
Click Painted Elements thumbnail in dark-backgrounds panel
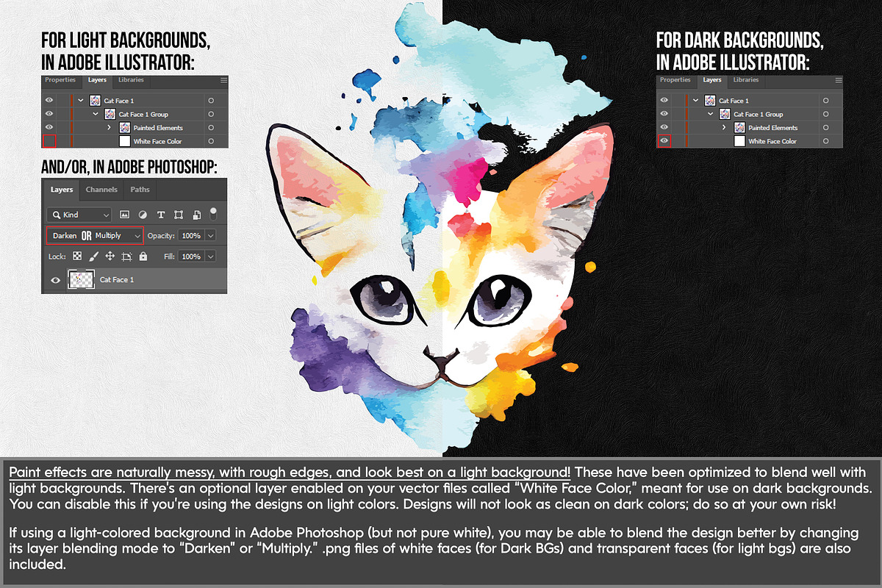[x=739, y=128]
